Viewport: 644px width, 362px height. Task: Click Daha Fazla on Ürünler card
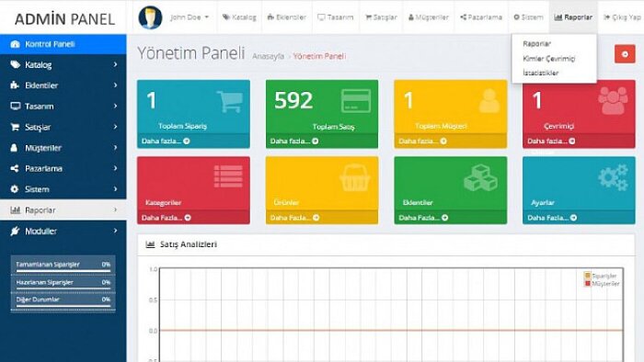click(295, 218)
